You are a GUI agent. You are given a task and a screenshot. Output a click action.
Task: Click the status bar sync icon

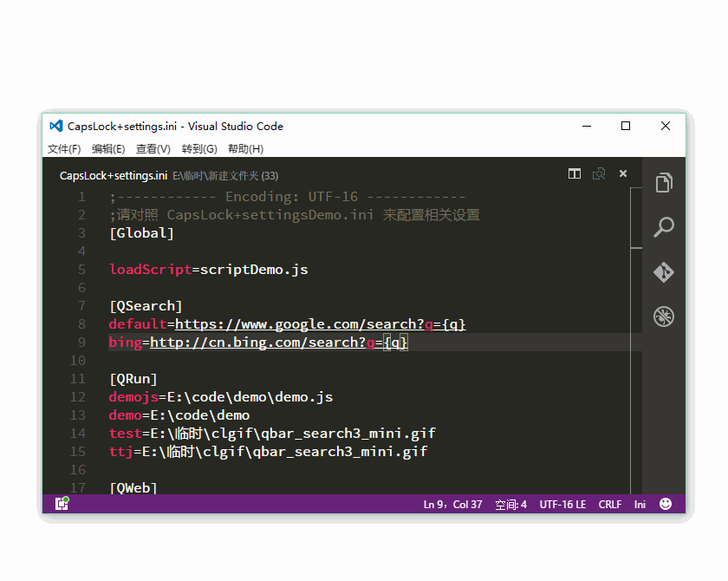pyautogui.click(x=62, y=504)
